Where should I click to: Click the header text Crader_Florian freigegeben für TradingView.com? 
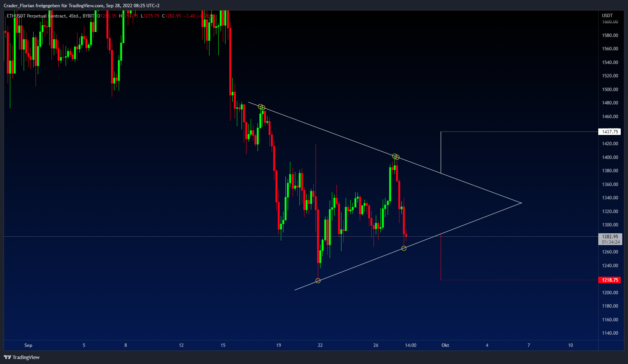point(53,6)
